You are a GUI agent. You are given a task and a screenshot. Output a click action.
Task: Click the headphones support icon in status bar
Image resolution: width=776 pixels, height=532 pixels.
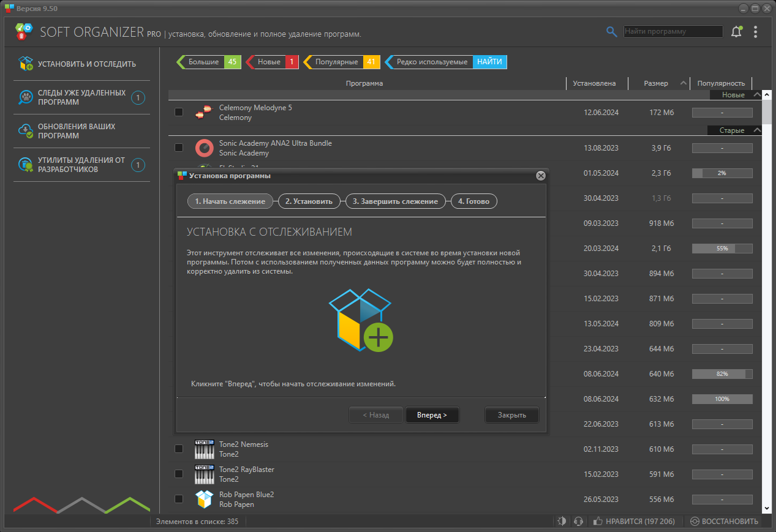[578, 522]
